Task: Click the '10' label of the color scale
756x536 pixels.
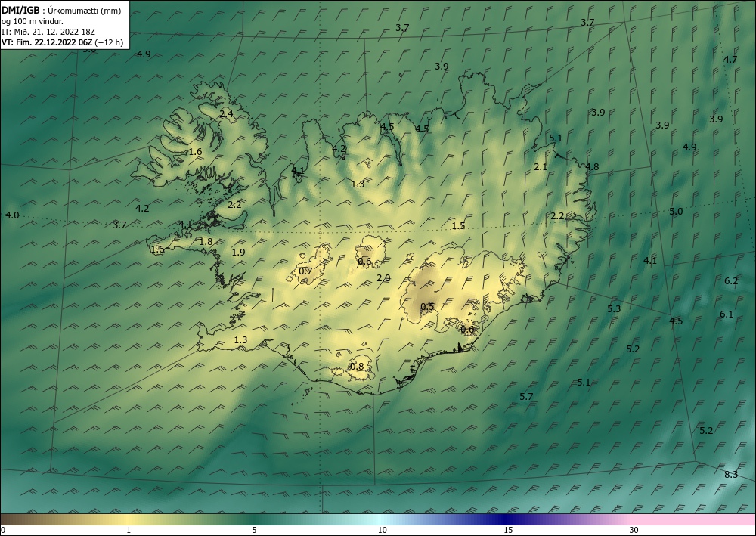Action: pos(382,530)
